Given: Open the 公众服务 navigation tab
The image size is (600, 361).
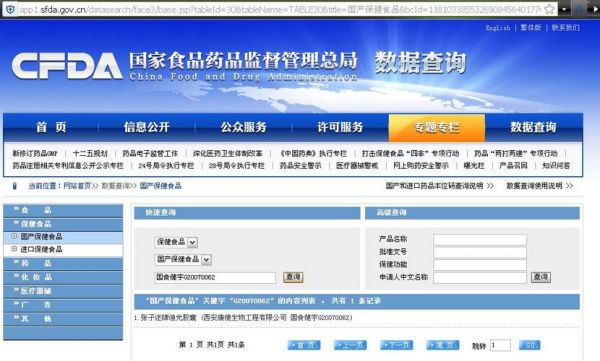Looking at the screenshot, I should click(243, 127).
